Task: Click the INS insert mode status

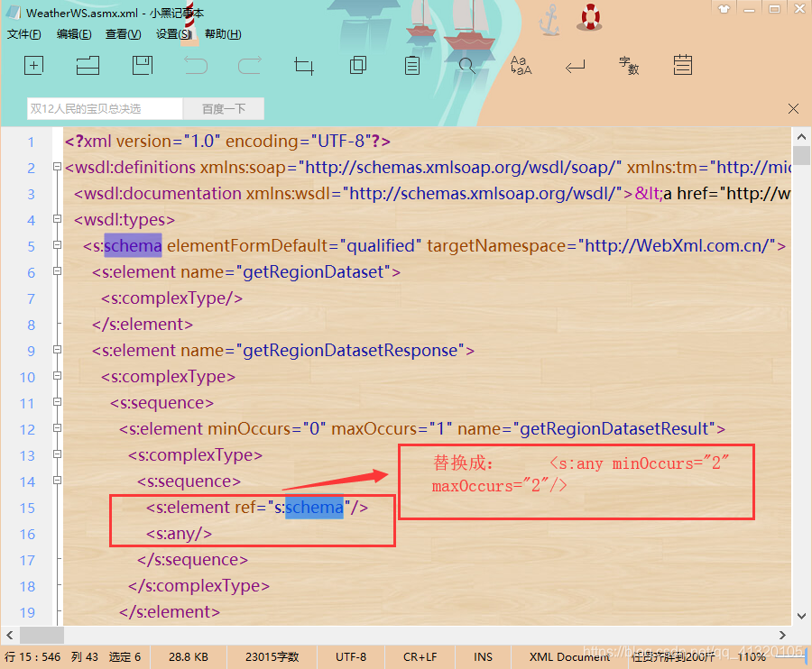Action: [x=483, y=657]
